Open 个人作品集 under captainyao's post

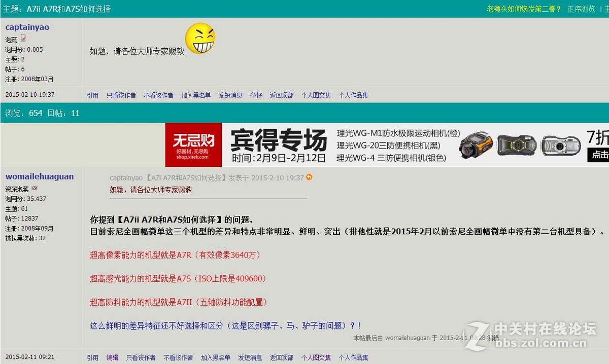(x=353, y=95)
